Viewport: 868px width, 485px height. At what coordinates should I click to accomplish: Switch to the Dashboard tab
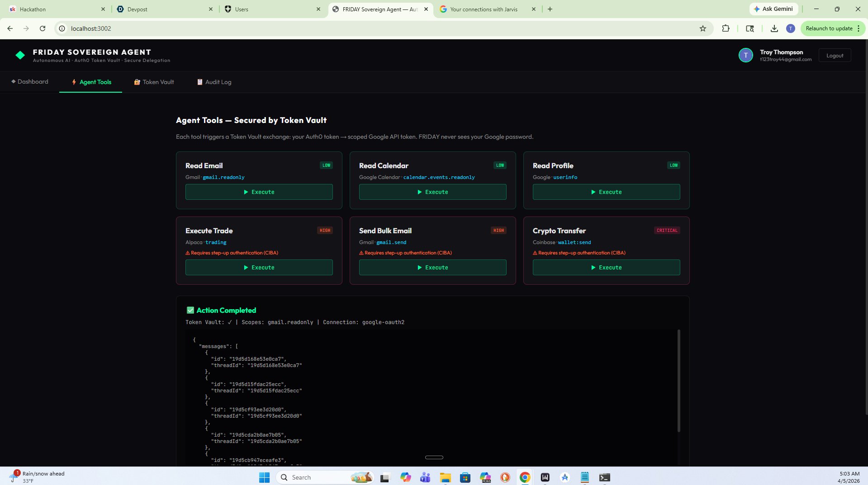pyautogui.click(x=30, y=82)
